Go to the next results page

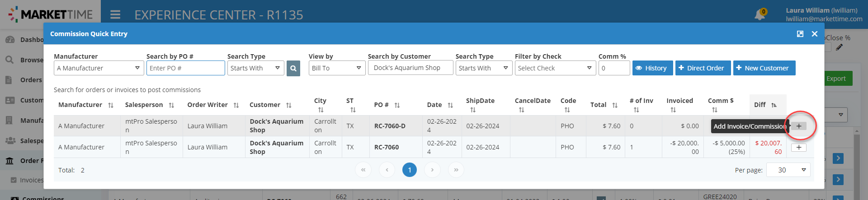click(x=432, y=170)
